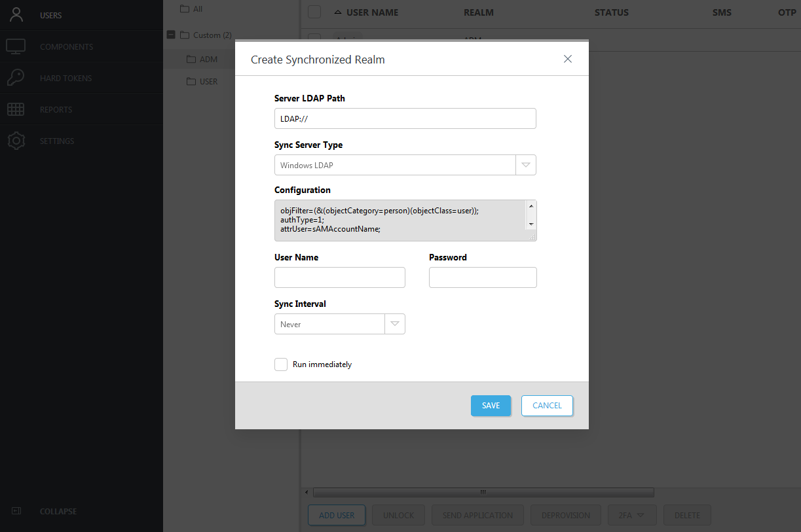Click the horizontal scrollbar thumb below table

[483, 492]
